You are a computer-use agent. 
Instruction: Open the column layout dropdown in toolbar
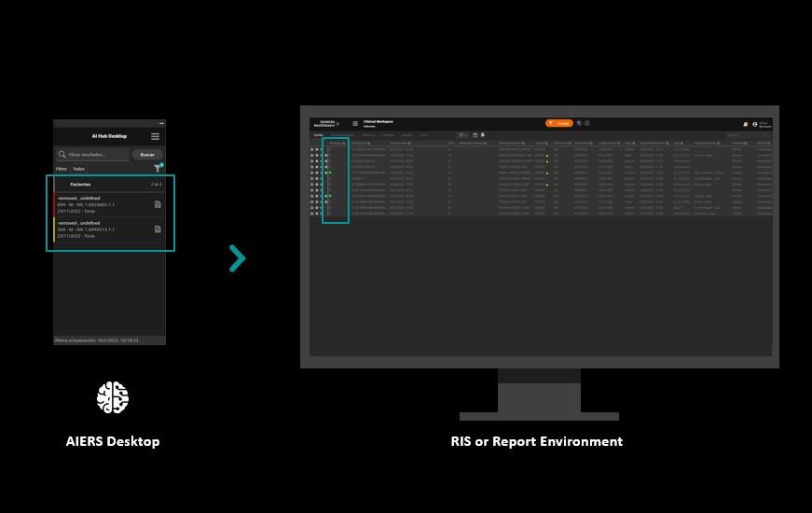pyautogui.click(x=462, y=135)
